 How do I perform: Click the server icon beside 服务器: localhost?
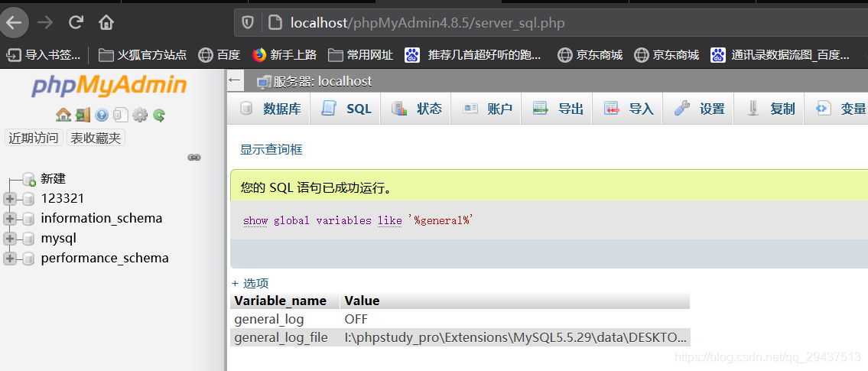(x=264, y=82)
